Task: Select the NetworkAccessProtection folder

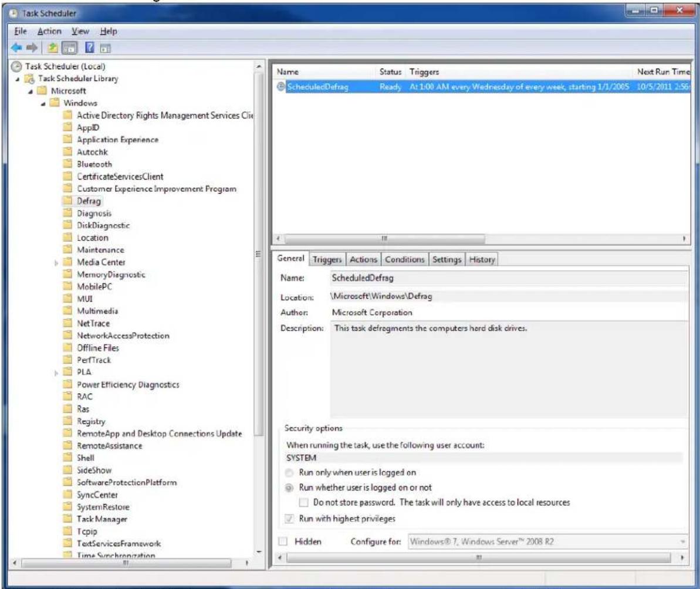Action: pyautogui.click(x=123, y=336)
